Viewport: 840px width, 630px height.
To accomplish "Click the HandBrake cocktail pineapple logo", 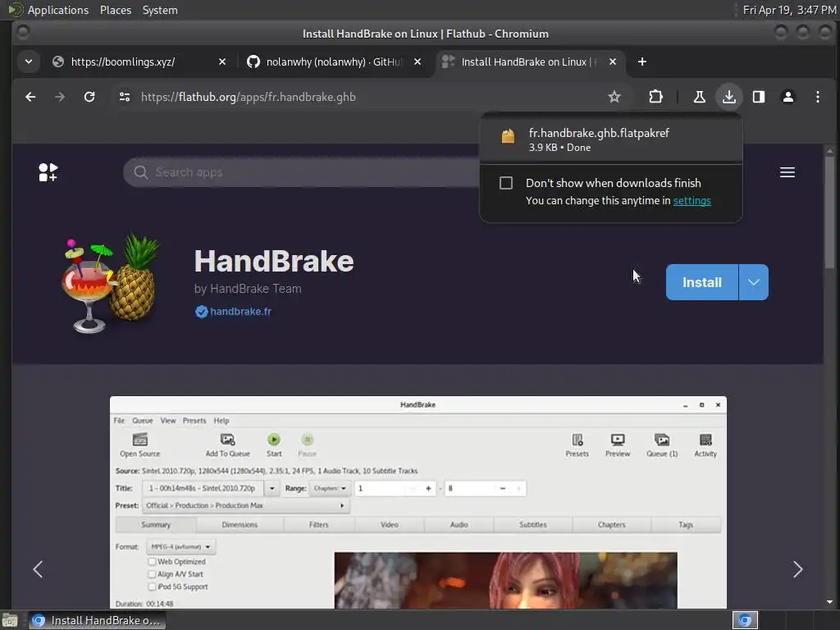I will [110, 283].
